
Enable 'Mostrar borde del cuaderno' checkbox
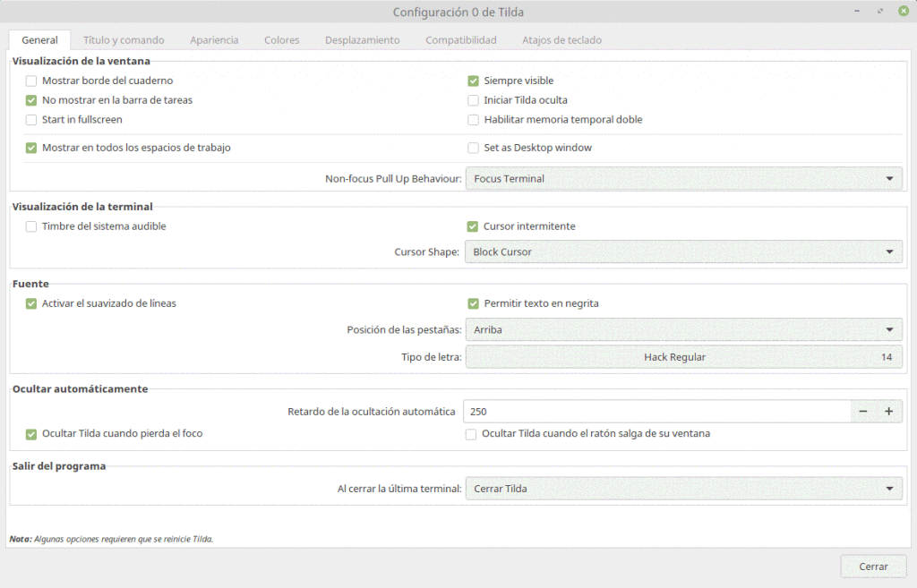[31, 80]
